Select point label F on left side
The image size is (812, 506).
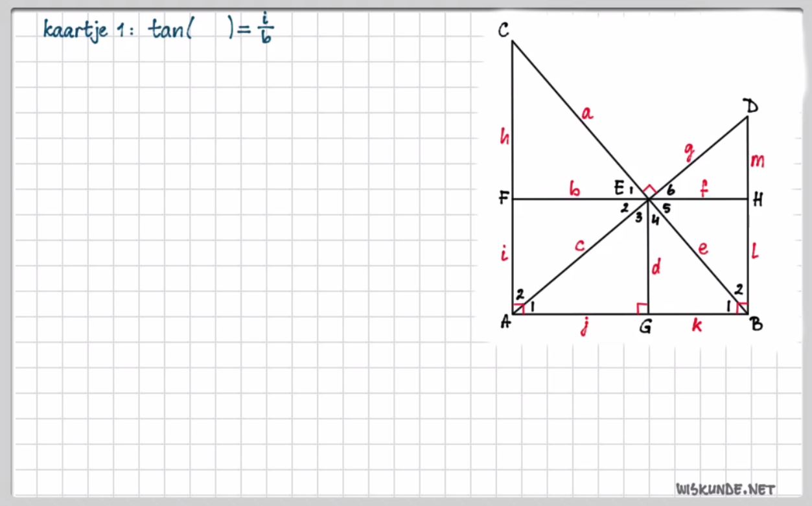504,199
